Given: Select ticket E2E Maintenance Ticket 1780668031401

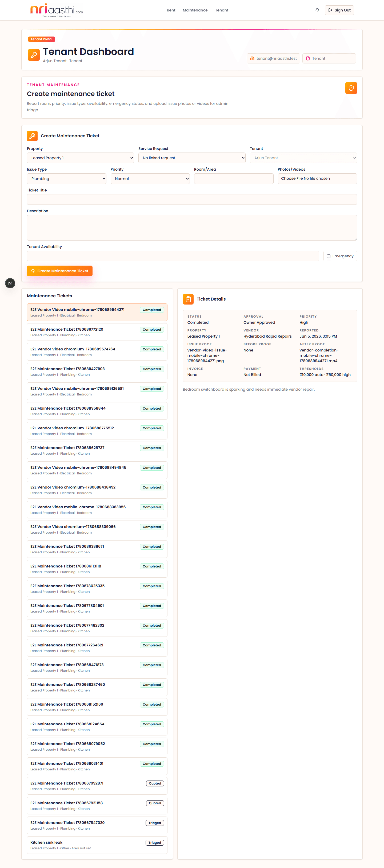Looking at the screenshot, I should pyautogui.click(x=97, y=766).
